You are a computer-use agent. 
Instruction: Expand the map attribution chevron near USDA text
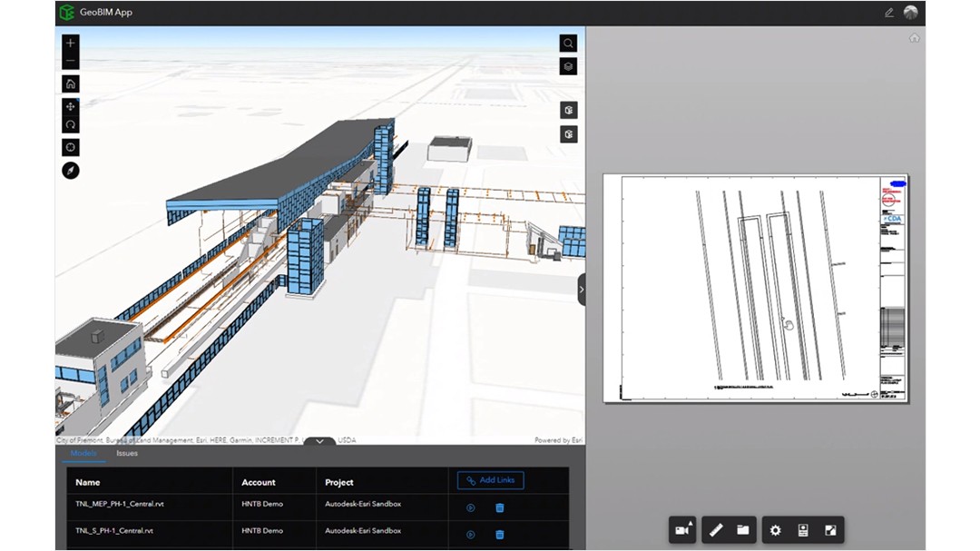tap(320, 440)
